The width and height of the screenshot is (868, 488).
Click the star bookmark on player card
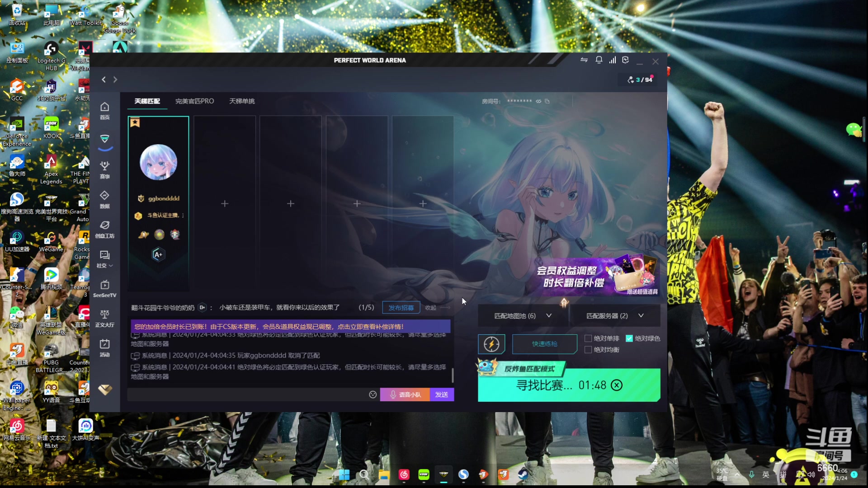135,122
